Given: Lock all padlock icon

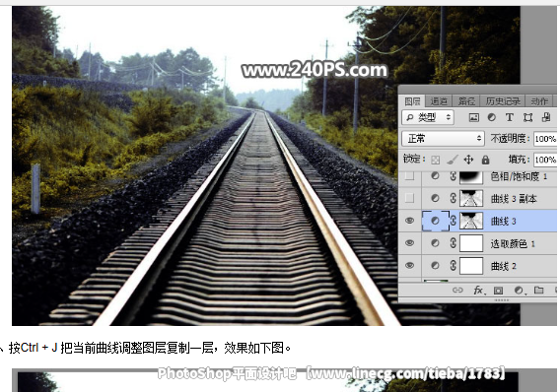Looking at the screenshot, I should click(x=485, y=160).
